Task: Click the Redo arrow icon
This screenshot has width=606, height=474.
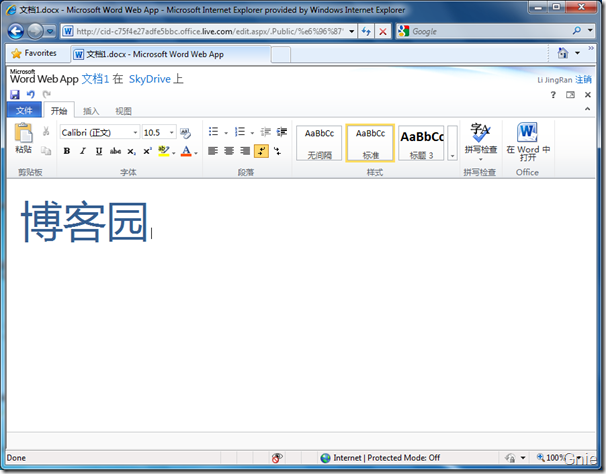Action: (47, 94)
